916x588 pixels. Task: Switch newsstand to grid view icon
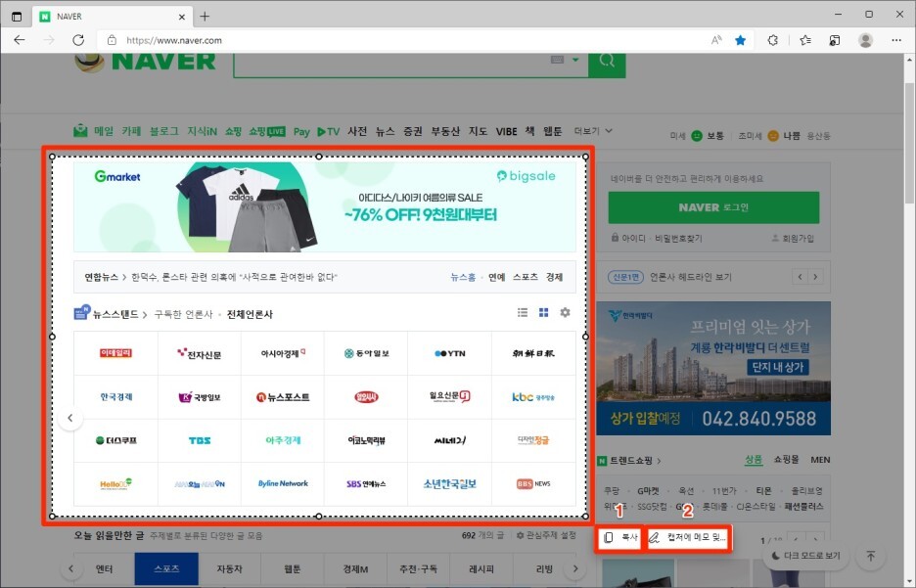click(x=543, y=312)
